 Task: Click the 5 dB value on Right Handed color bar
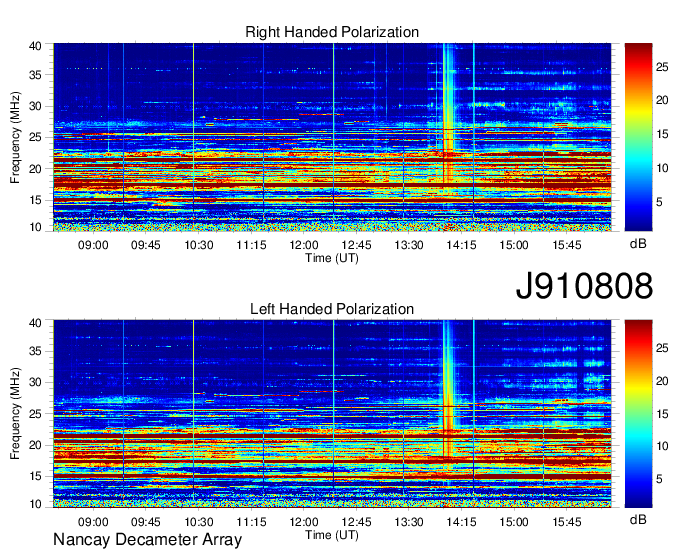pos(659,202)
